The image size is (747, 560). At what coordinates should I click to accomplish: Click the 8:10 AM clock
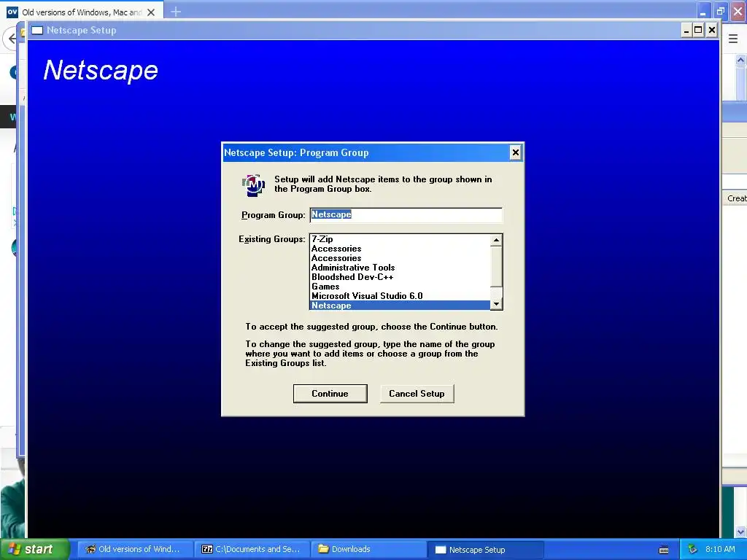click(x=720, y=549)
